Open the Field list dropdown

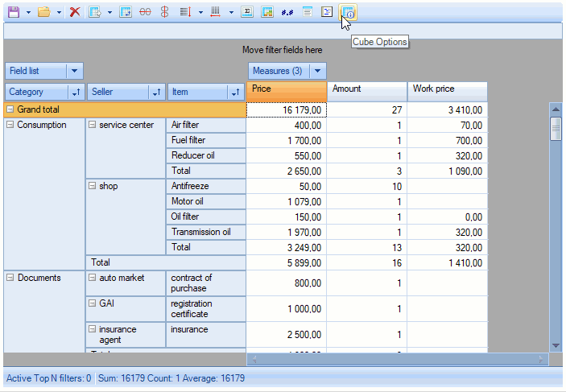coord(74,71)
